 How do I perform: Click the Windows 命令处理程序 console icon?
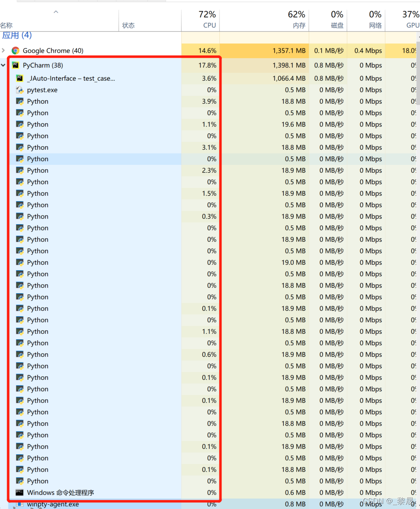pyautogui.click(x=19, y=492)
